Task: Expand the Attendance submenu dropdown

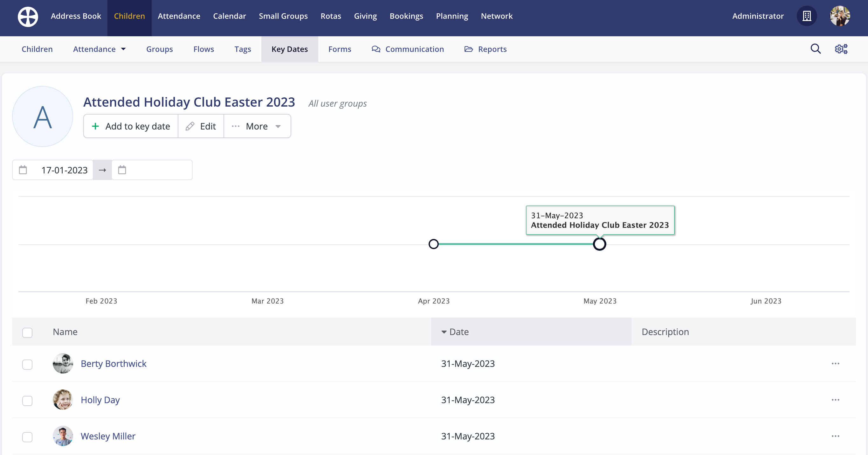Action: 100,49
